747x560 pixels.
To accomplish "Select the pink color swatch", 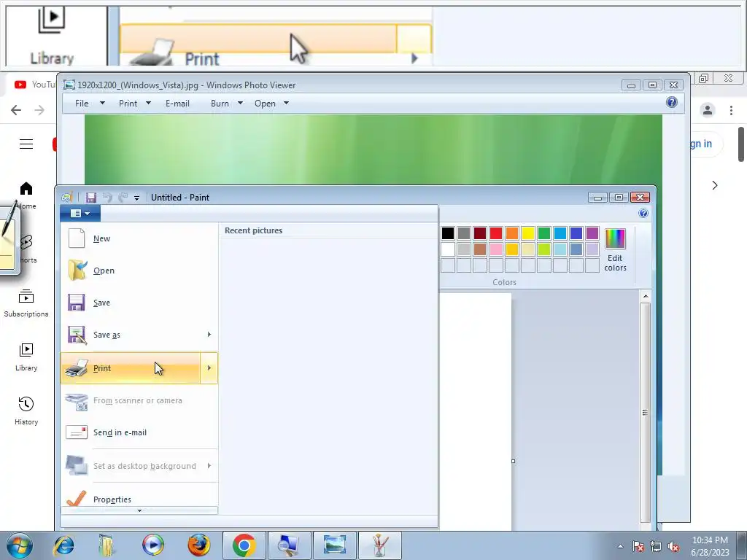I will click(496, 249).
